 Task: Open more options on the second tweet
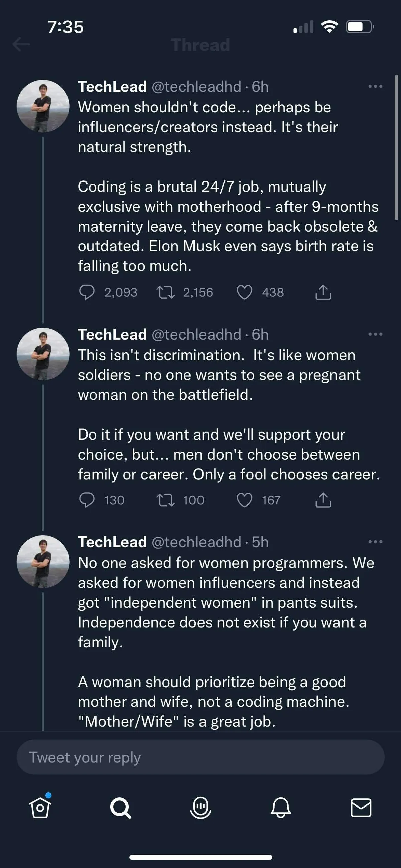click(x=375, y=334)
